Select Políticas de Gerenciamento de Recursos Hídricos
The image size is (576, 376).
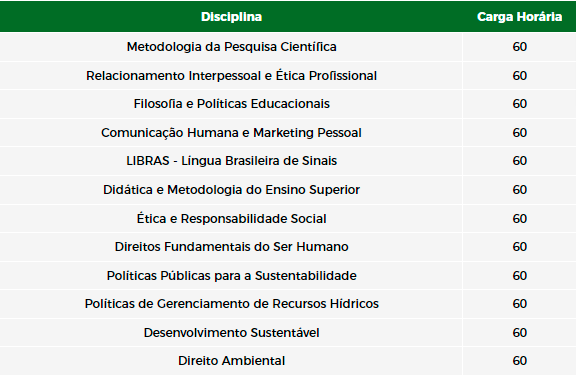point(231,304)
